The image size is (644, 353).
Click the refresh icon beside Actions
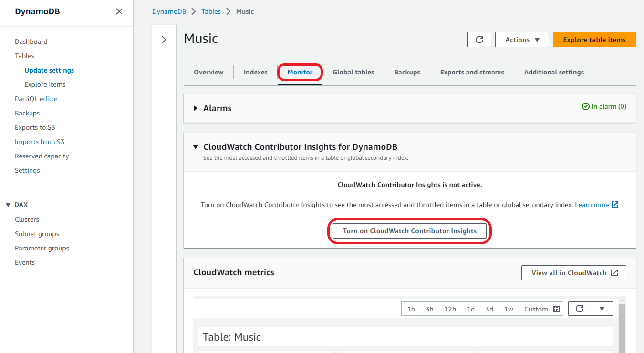tap(479, 40)
